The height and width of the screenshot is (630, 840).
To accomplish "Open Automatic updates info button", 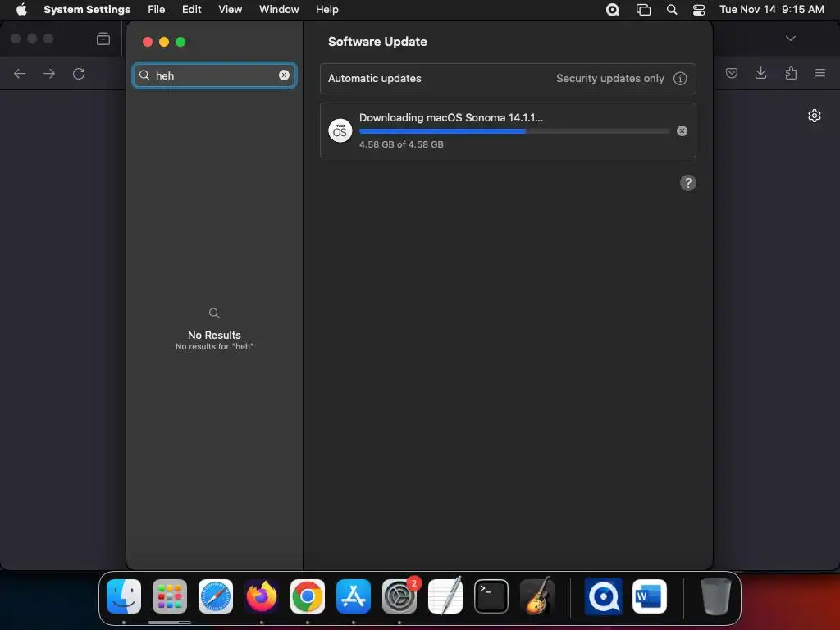I will (x=680, y=79).
